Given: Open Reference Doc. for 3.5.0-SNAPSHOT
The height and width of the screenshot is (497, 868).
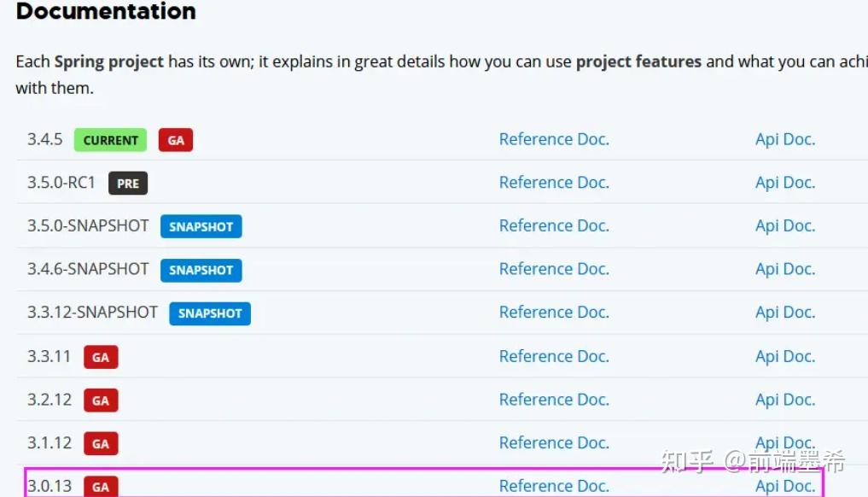Looking at the screenshot, I should pyautogui.click(x=554, y=225).
